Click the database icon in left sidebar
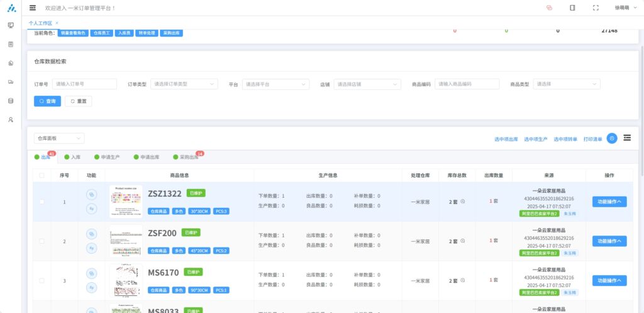This screenshot has width=644, height=313. pos(11,101)
